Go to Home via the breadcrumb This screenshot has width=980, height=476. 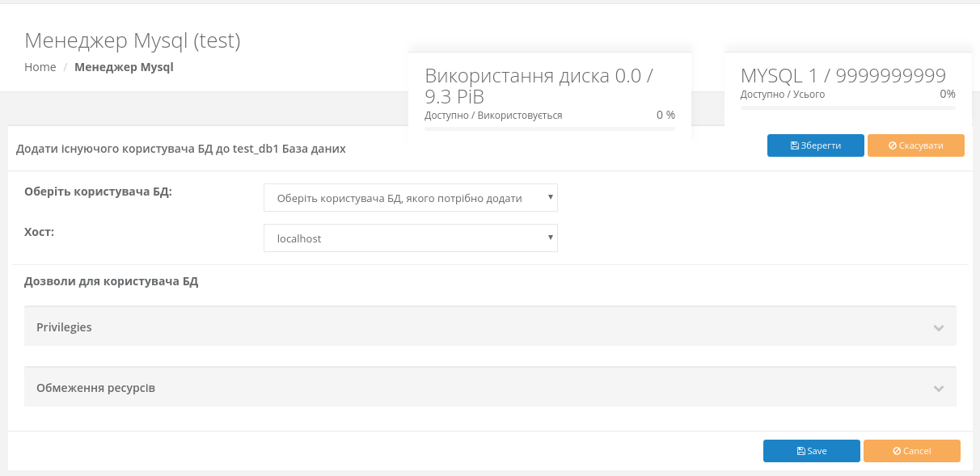pos(40,67)
